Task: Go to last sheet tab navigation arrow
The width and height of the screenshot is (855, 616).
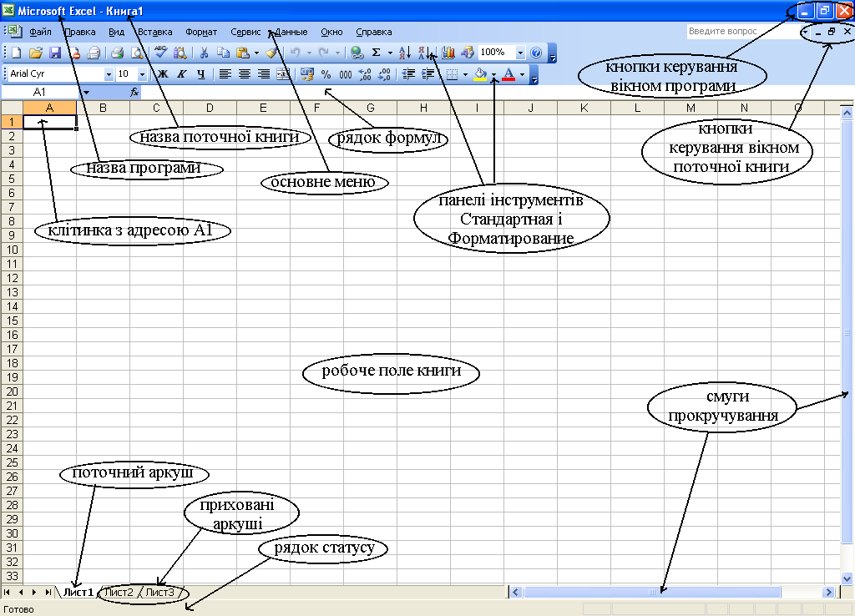Action: (48, 592)
